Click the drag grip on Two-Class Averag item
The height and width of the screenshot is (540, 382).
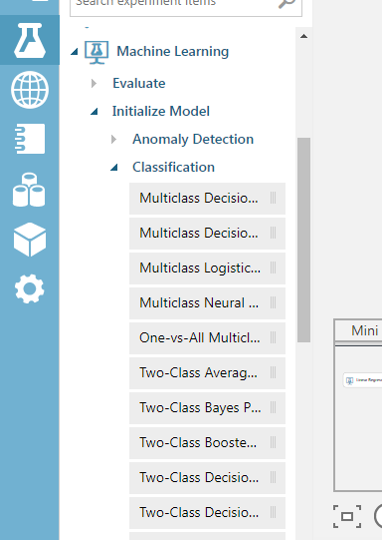point(273,372)
